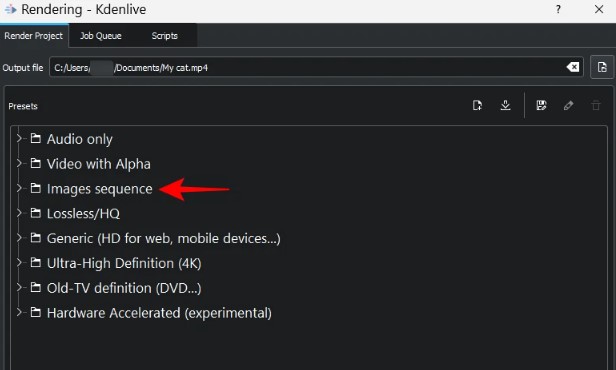Click the Output file label
This screenshot has width=616, height=370.
tap(23, 68)
